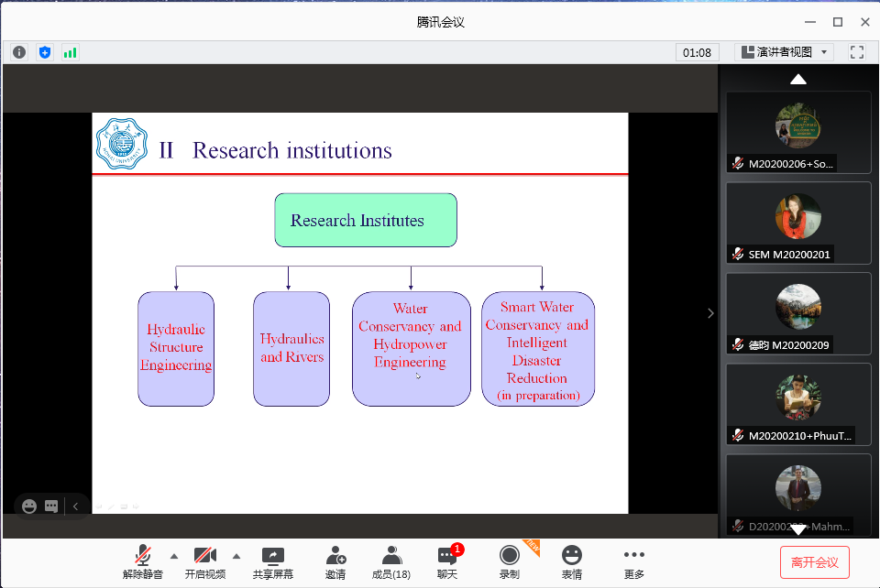Open the 表情 emoji reactions
The width and height of the screenshot is (880, 588).
[572, 561]
